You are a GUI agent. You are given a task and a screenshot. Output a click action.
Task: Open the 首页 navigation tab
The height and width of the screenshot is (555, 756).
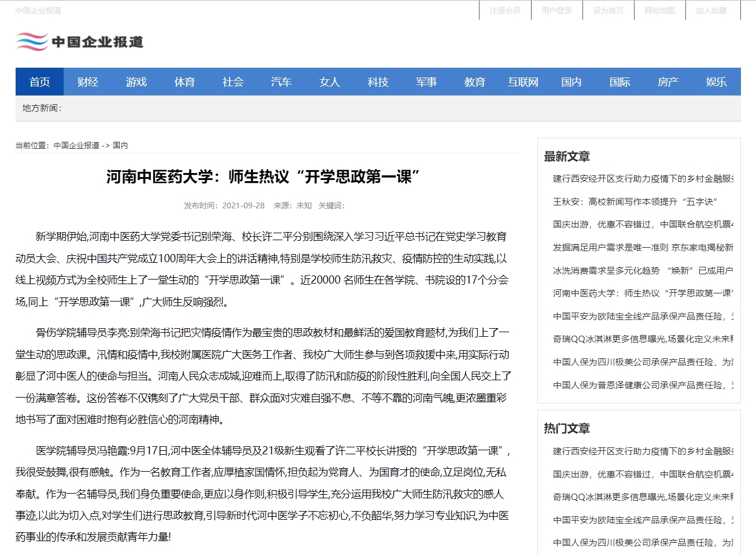point(39,82)
